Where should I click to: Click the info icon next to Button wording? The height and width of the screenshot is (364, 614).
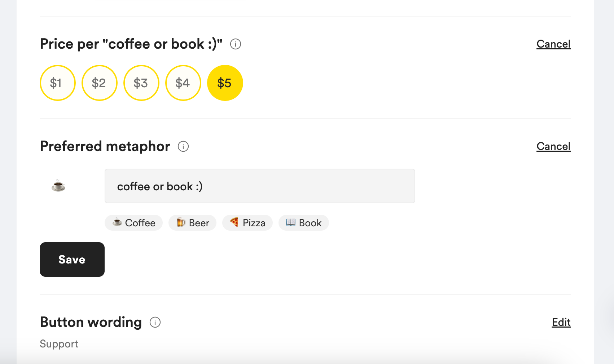tap(155, 323)
